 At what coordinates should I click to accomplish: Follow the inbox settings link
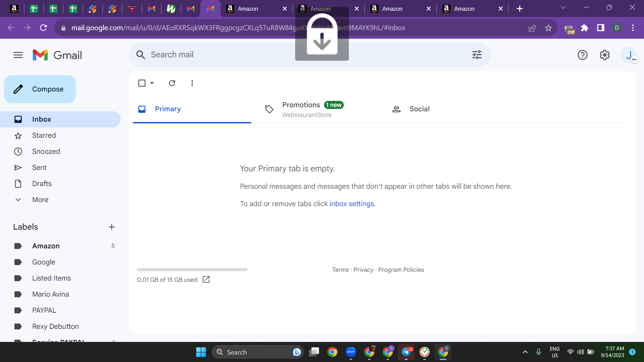(x=352, y=204)
